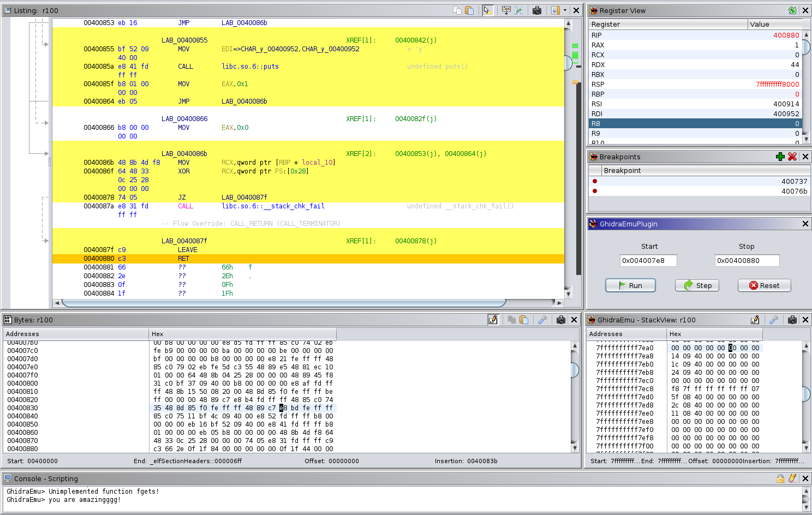This screenshot has height=515, width=812.
Task: Close the Bytes r100 panel
Action: (574, 320)
